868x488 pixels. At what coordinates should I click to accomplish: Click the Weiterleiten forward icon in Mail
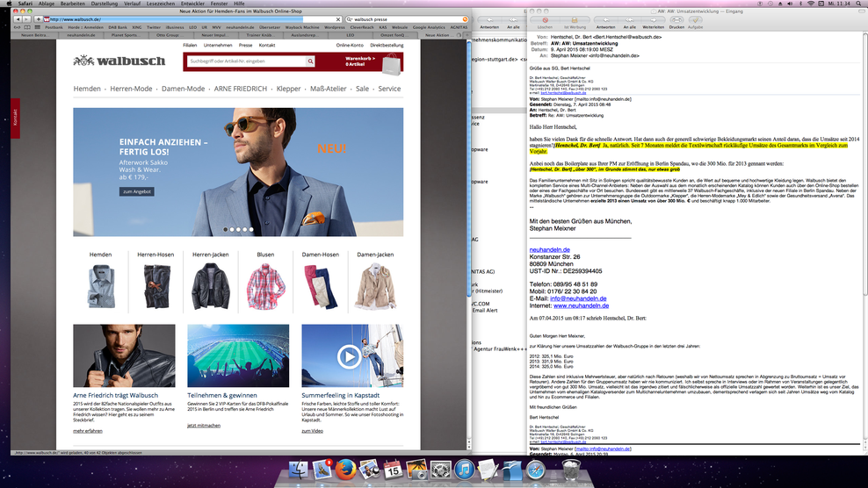pos(654,20)
